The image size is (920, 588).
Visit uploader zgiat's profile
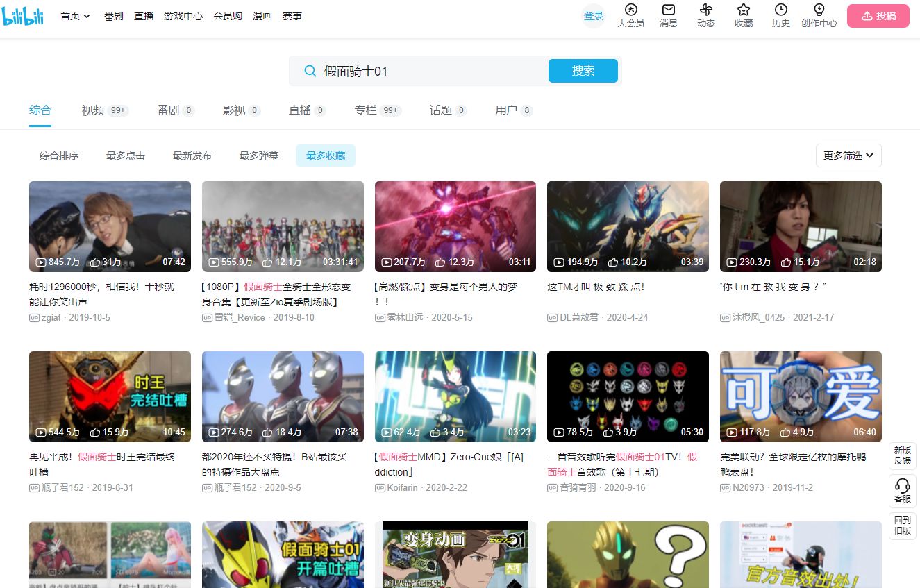51,317
